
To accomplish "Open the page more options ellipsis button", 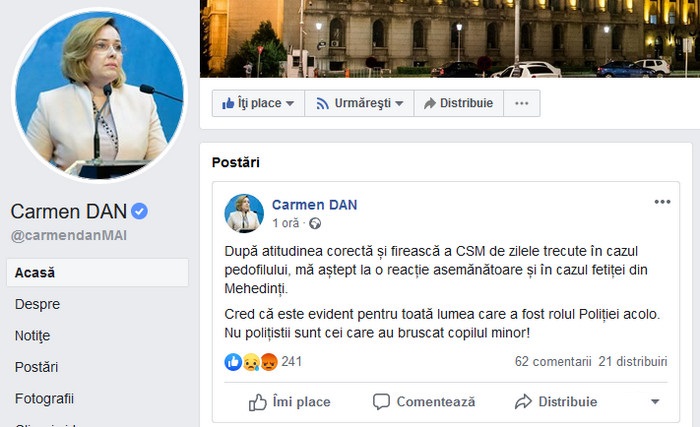I will [521, 103].
